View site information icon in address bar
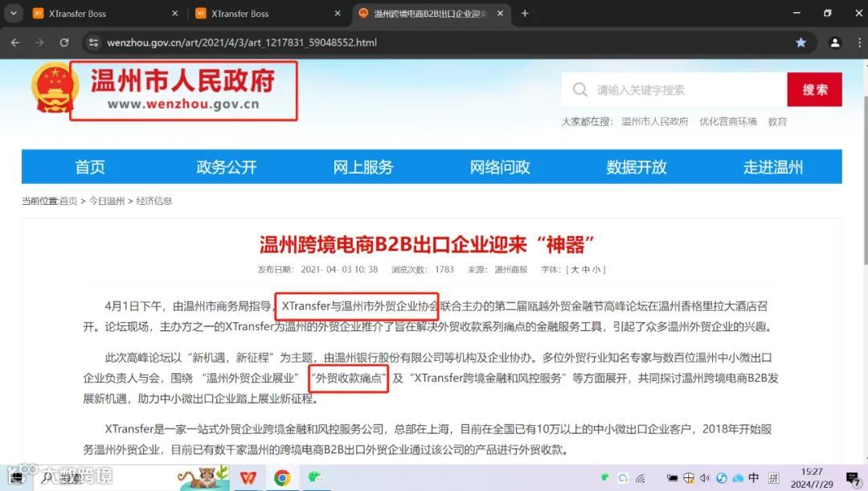 click(93, 43)
